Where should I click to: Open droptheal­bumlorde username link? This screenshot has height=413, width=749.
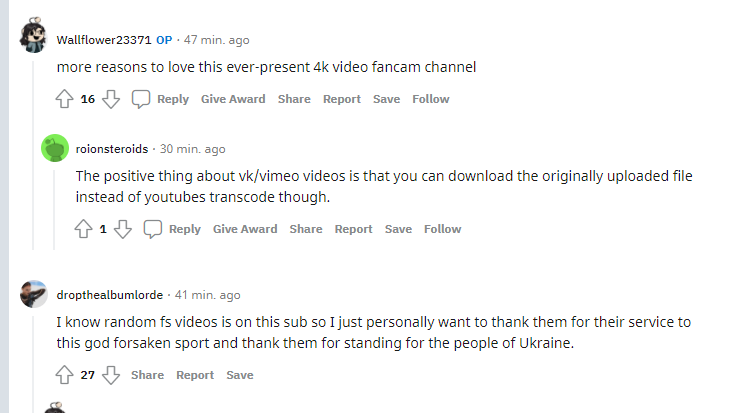tap(110, 295)
